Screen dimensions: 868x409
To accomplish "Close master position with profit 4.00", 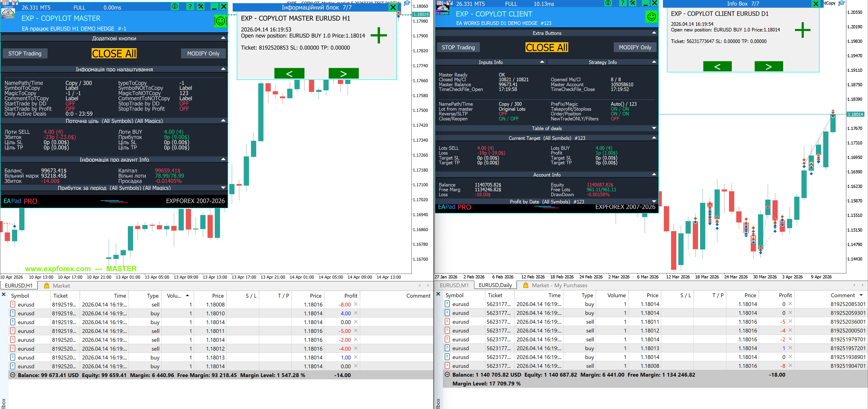I will (356, 313).
